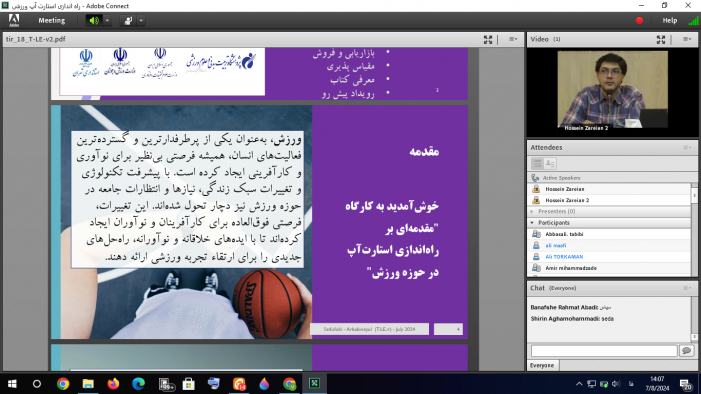Open remote desktop monitor icon in taskbar

point(214,384)
